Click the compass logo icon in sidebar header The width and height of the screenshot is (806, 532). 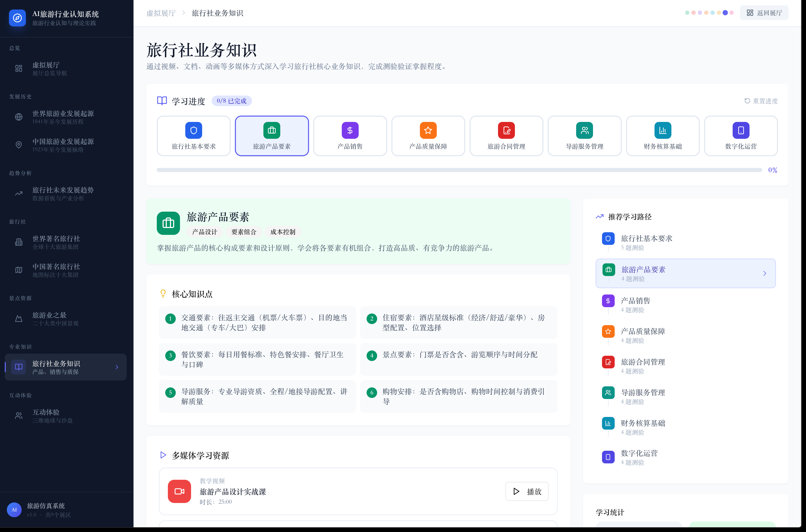pos(17,18)
